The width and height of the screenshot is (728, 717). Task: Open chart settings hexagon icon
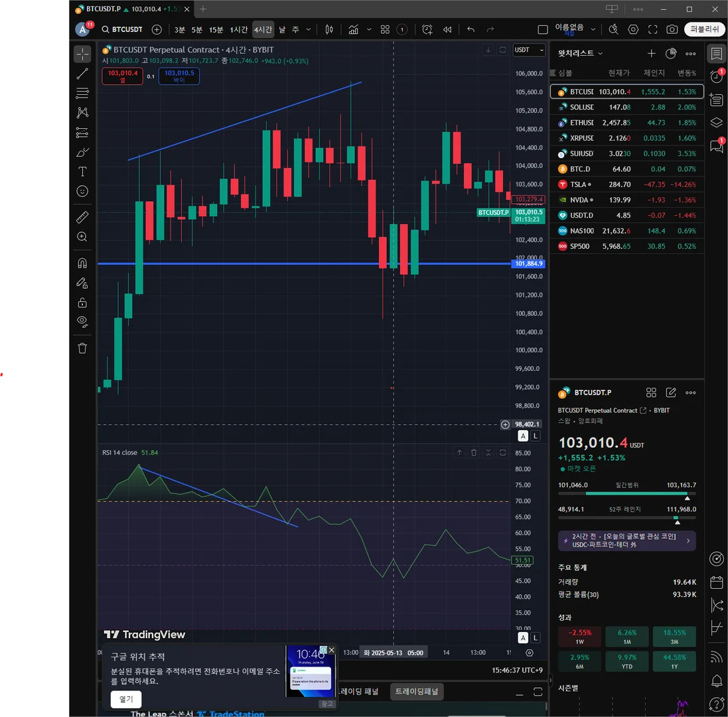(x=633, y=30)
